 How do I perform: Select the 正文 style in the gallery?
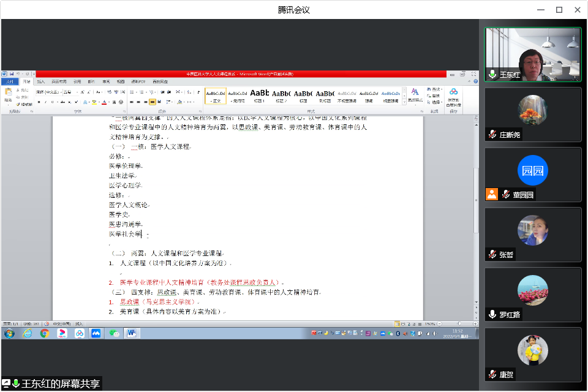click(x=216, y=96)
